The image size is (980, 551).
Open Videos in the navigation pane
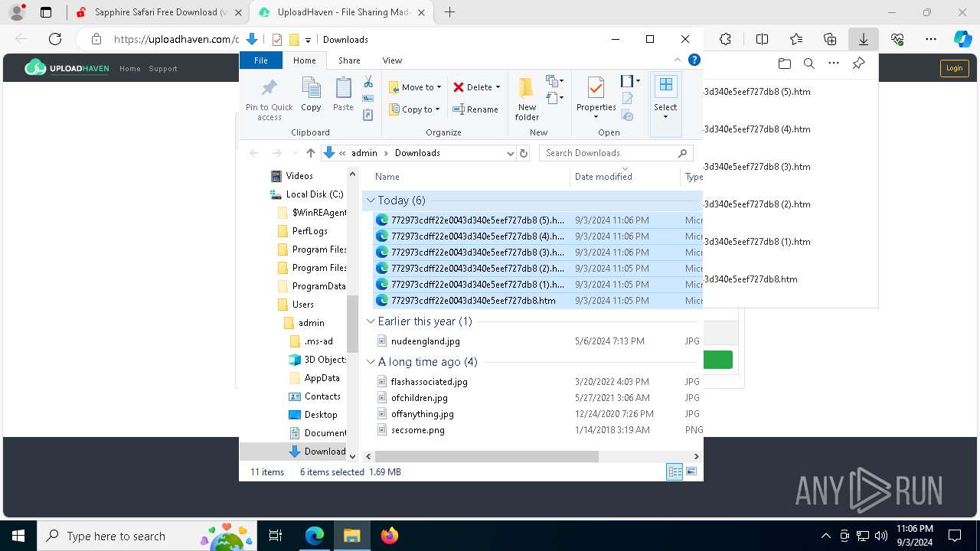coord(299,176)
